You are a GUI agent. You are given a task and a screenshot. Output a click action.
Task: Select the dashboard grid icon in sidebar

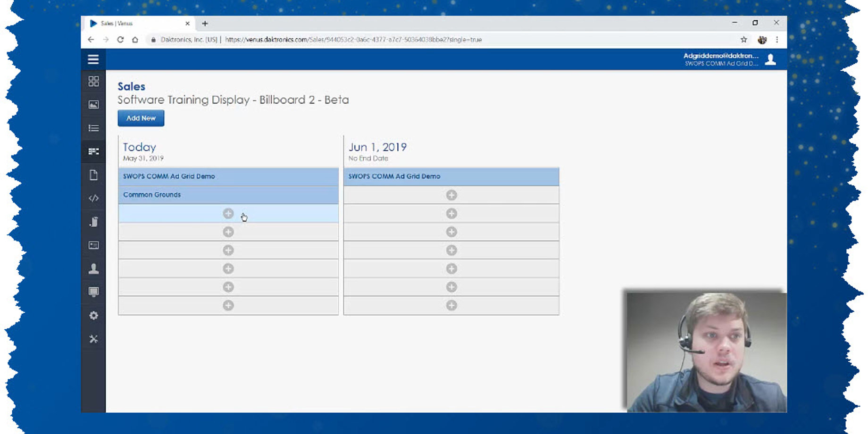pyautogui.click(x=93, y=81)
